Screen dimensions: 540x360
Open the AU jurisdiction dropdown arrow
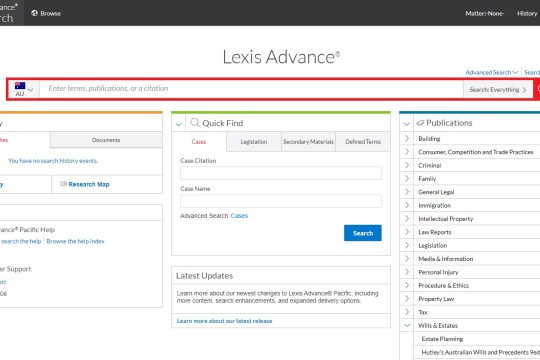coord(30,90)
